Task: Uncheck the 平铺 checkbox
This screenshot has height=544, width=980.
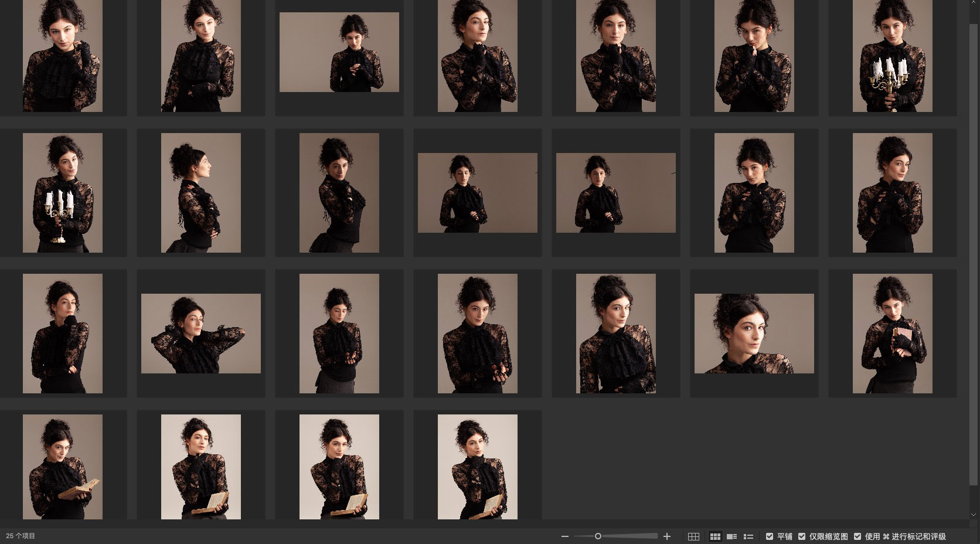Action: (770, 536)
